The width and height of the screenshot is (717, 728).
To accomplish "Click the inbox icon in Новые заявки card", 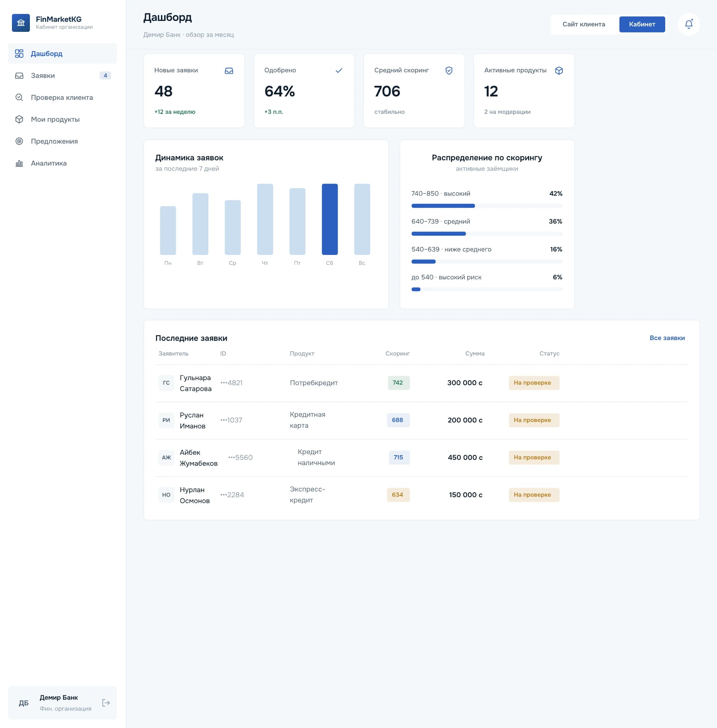I will [x=229, y=70].
